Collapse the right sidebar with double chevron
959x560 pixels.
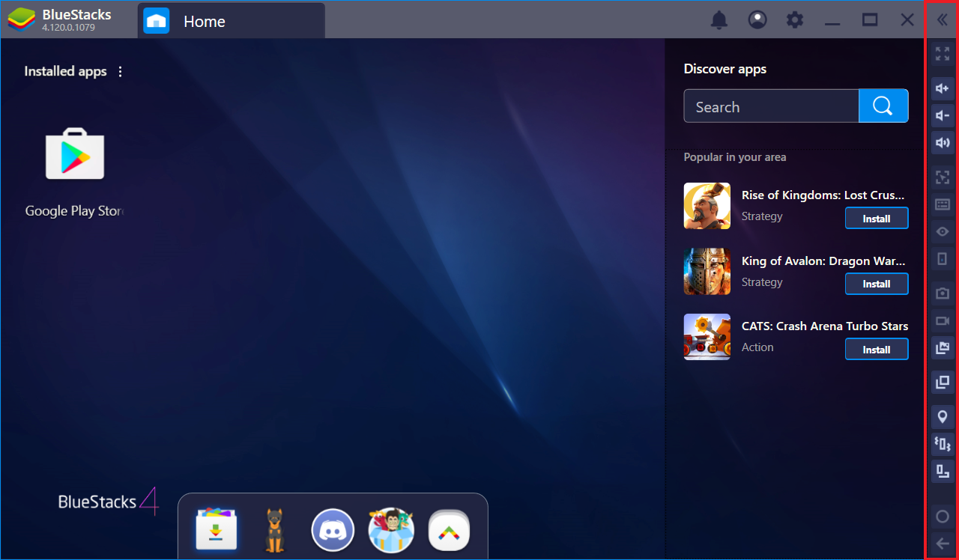pos(943,20)
